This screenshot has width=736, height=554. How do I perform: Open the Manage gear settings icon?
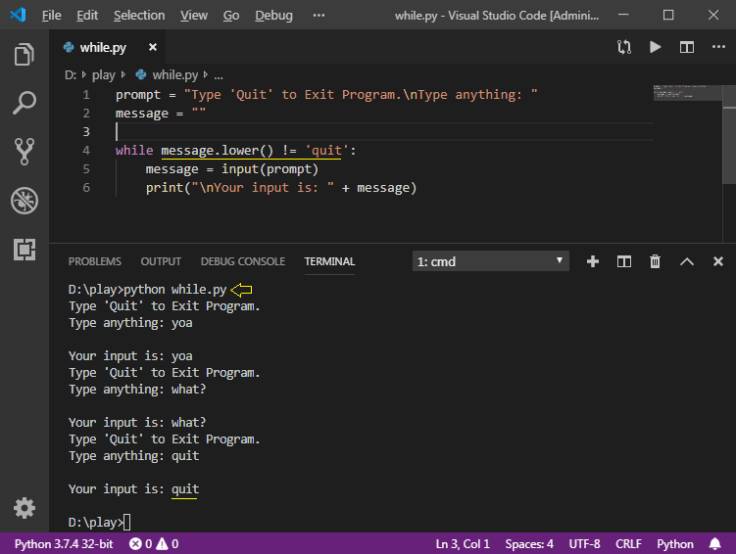(24, 507)
